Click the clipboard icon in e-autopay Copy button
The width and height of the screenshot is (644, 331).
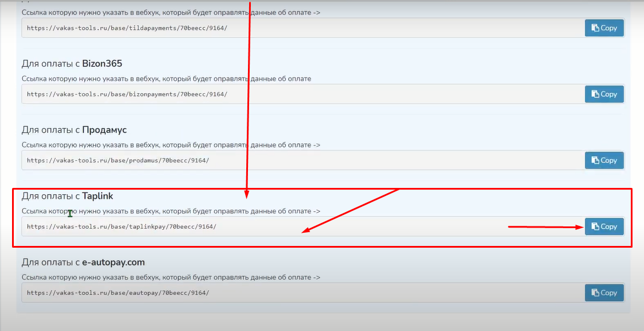click(x=595, y=292)
